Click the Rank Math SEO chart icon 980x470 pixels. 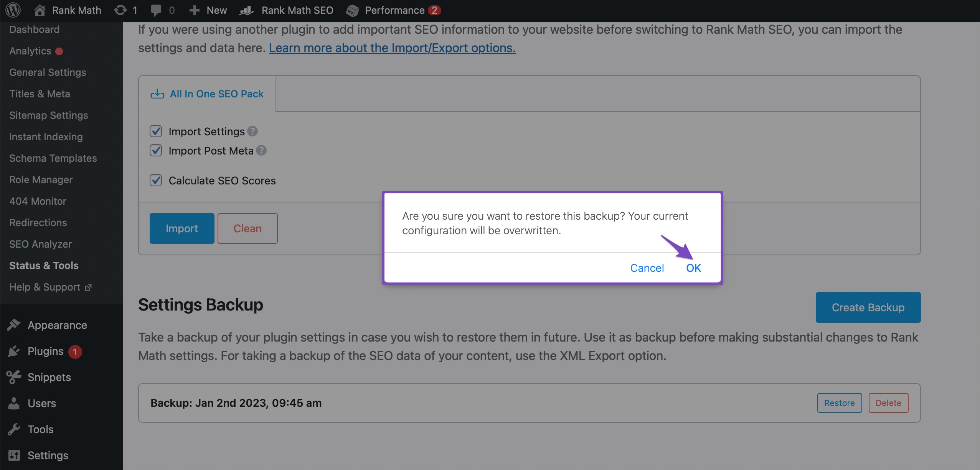[246, 10]
